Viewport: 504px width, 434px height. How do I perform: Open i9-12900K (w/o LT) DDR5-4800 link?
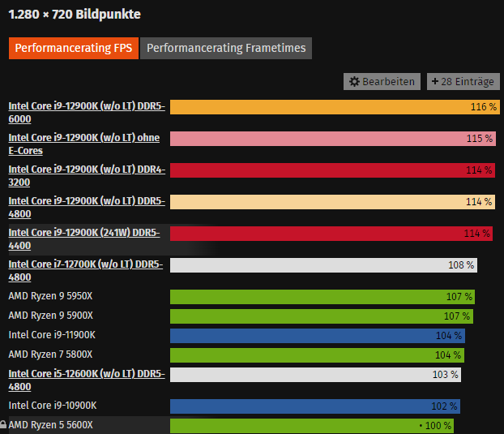click(87, 207)
